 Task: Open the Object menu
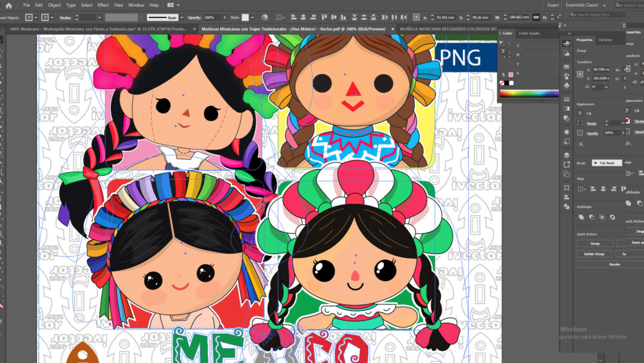coord(54,5)
